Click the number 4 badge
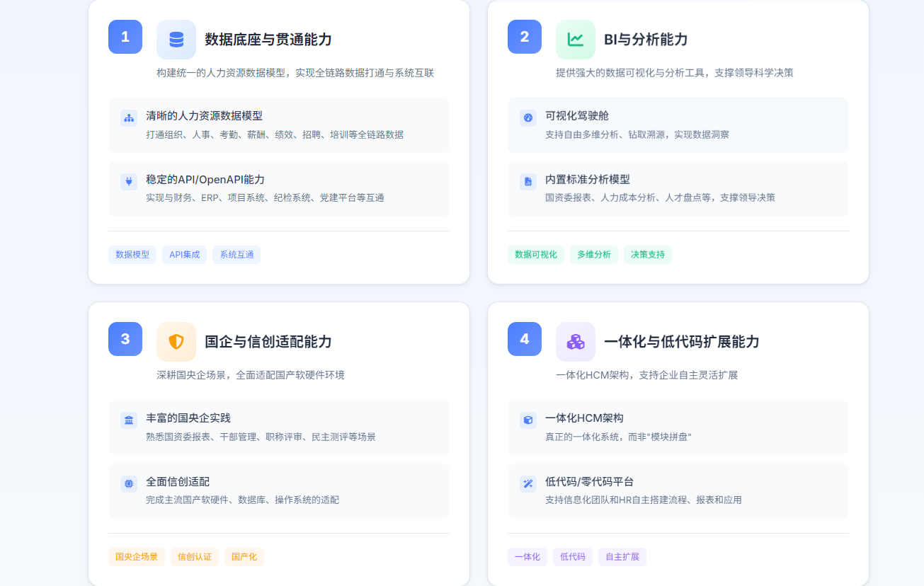 pyautogui.click(x=525, y=339)
